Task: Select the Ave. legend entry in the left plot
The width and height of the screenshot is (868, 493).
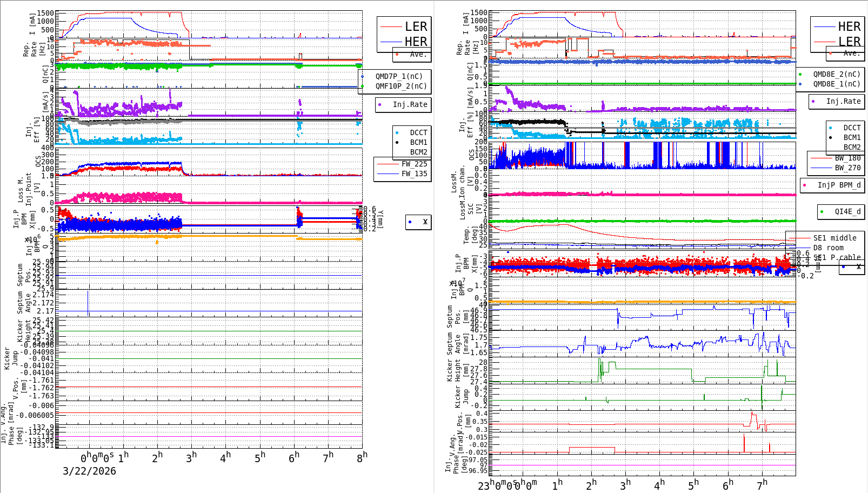Action: pyautogui.click(x=418, y=55)
